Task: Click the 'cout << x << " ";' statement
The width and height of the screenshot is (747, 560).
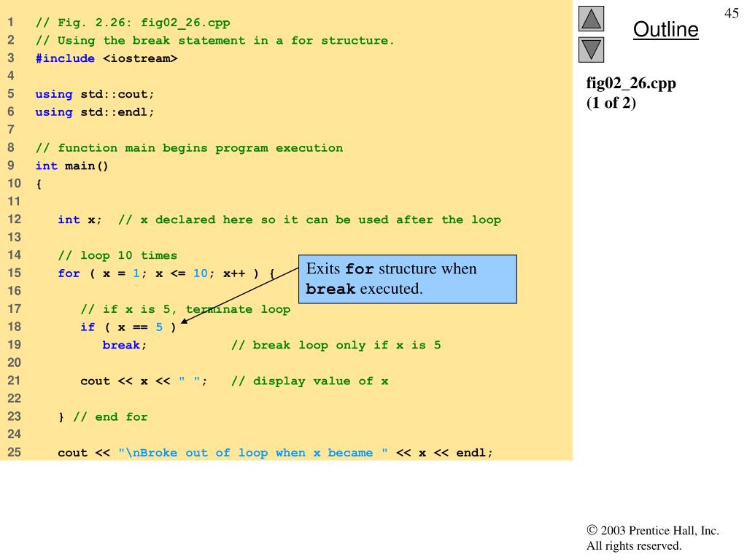Action: coord(144,381)
